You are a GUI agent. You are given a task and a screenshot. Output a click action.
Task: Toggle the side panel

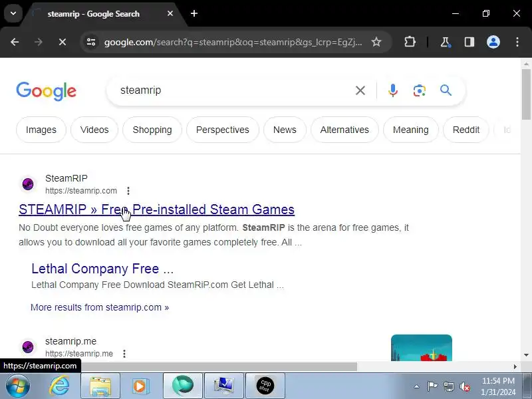click(469, 42)
